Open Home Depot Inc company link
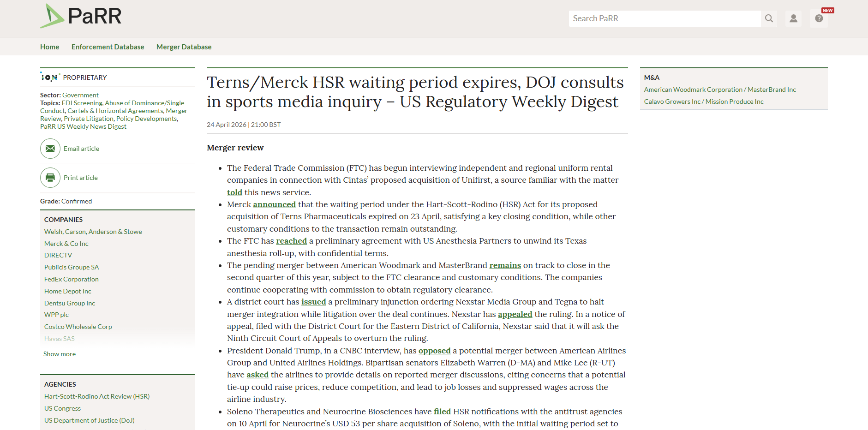This screenshot has height=430, width=868. point(68,291)
